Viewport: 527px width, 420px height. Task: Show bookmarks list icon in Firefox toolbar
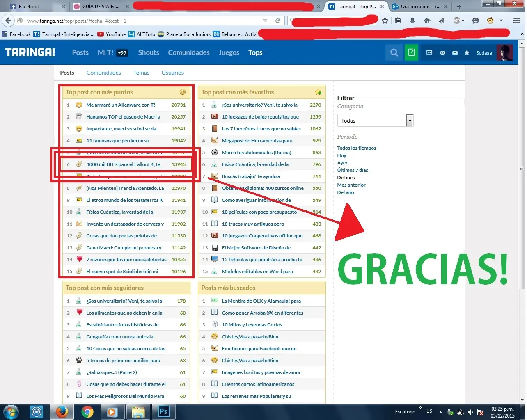click(x=398, y=21)
